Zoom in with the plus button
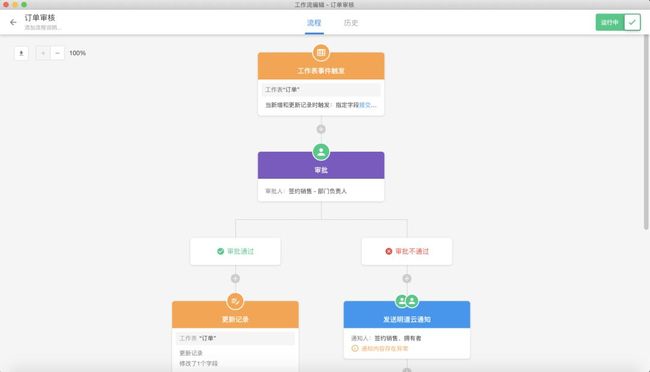Viewport: 650px width, 372px height. (43, 53)
